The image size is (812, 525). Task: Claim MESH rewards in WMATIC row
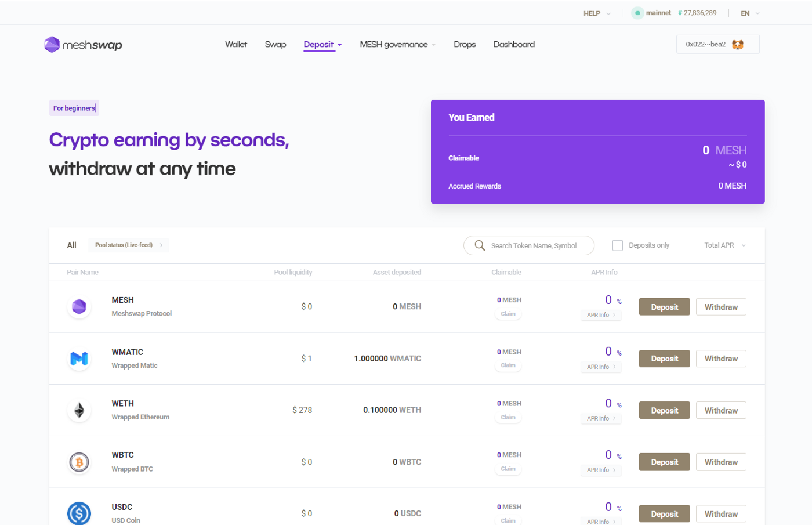(x=508, y=365)
